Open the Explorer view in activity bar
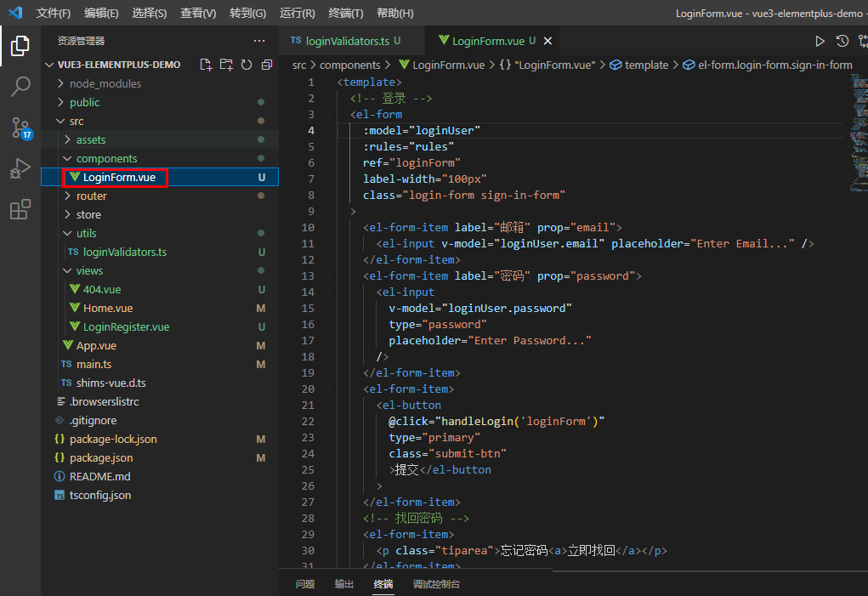The height and width of the screenshot is (596, 868). click(x=20, y=46)
